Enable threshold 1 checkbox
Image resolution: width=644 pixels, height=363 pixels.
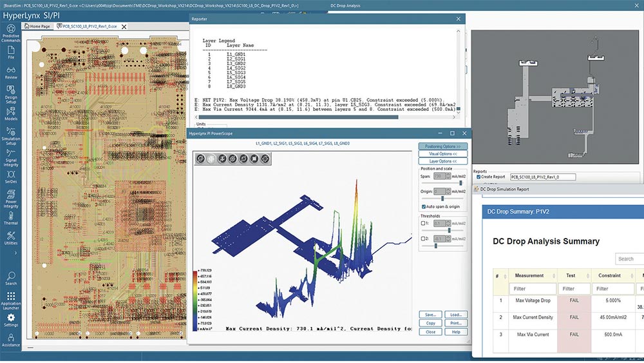423,223
